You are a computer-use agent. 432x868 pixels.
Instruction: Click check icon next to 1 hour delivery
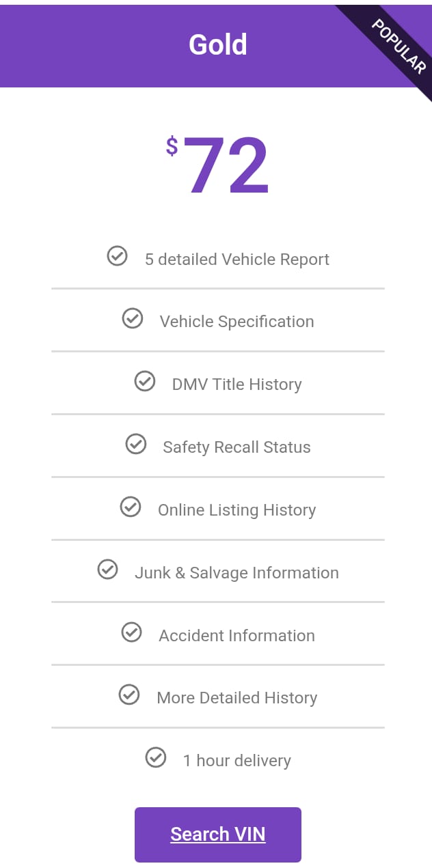156,757
